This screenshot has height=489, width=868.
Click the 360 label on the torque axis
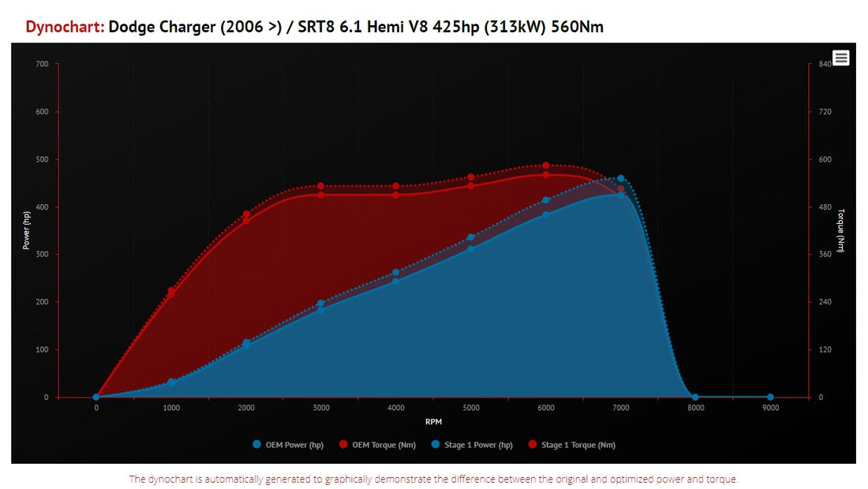[825, 255]
